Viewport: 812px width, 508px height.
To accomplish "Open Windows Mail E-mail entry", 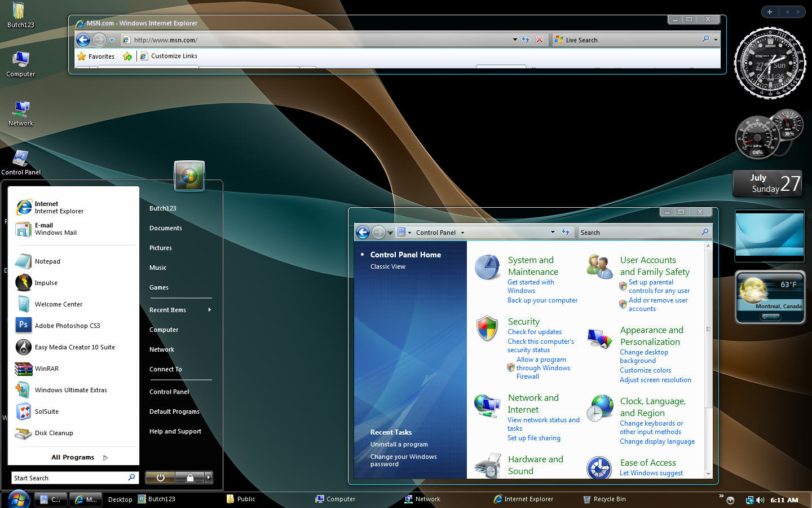I will (x=73, y=229).
